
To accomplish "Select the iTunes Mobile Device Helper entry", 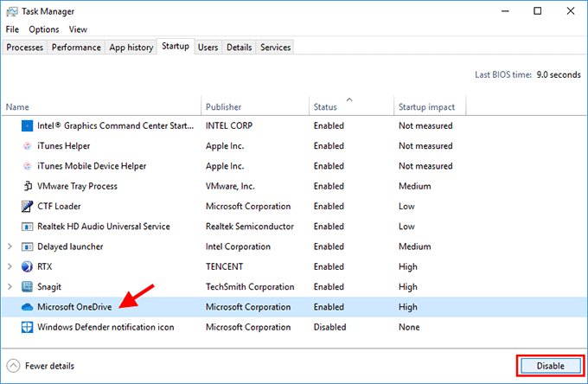I will click(92, 166).
